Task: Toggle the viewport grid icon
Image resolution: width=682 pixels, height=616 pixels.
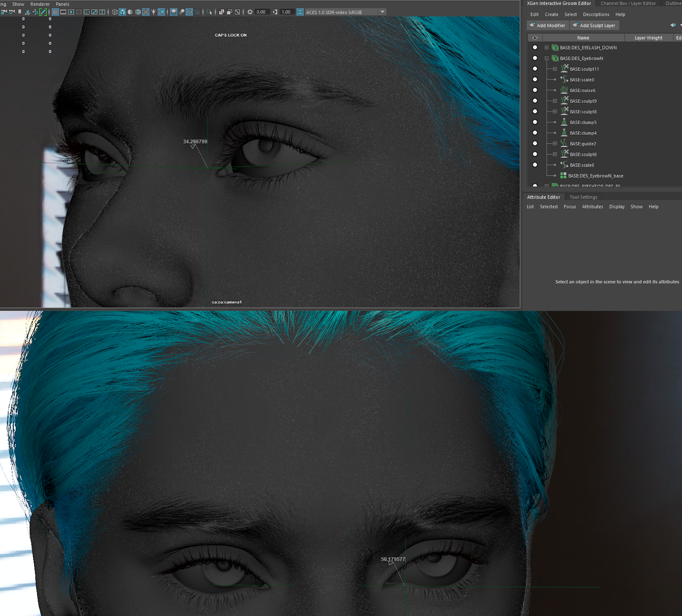Action: tap(55, 12)
